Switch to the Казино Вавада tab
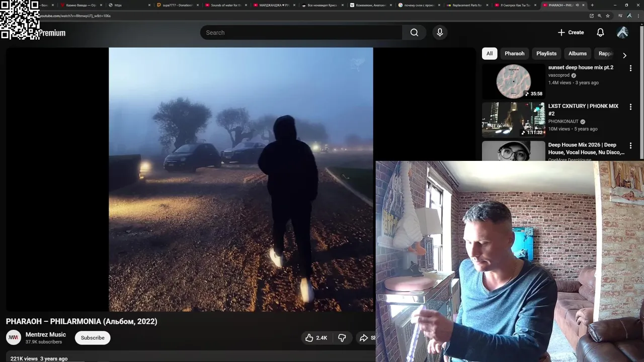This screenshot has width=644, height=362. (80, 5)
